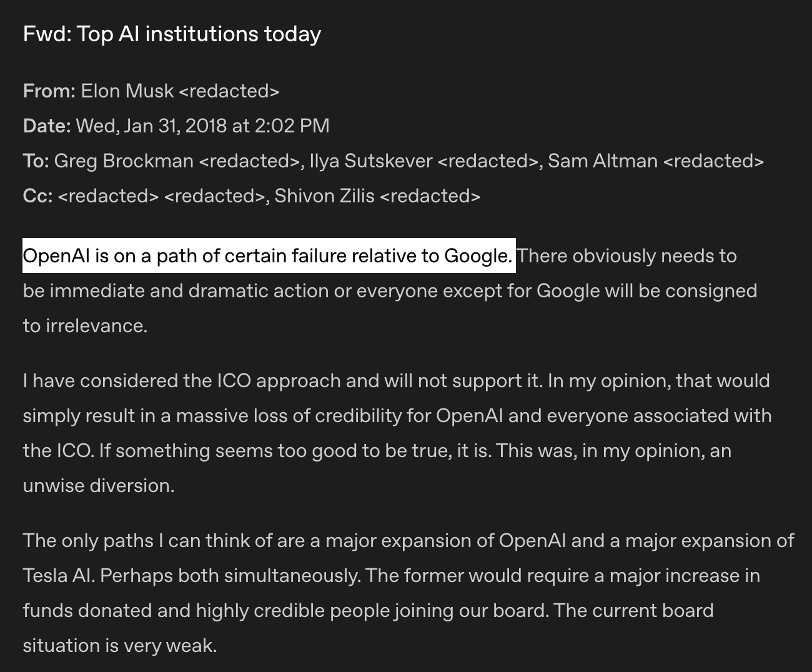The height and width of the screenshot is (672, 812).
Task: Click recipient Greg Brockman's name
Action: [x=124, y=161]
